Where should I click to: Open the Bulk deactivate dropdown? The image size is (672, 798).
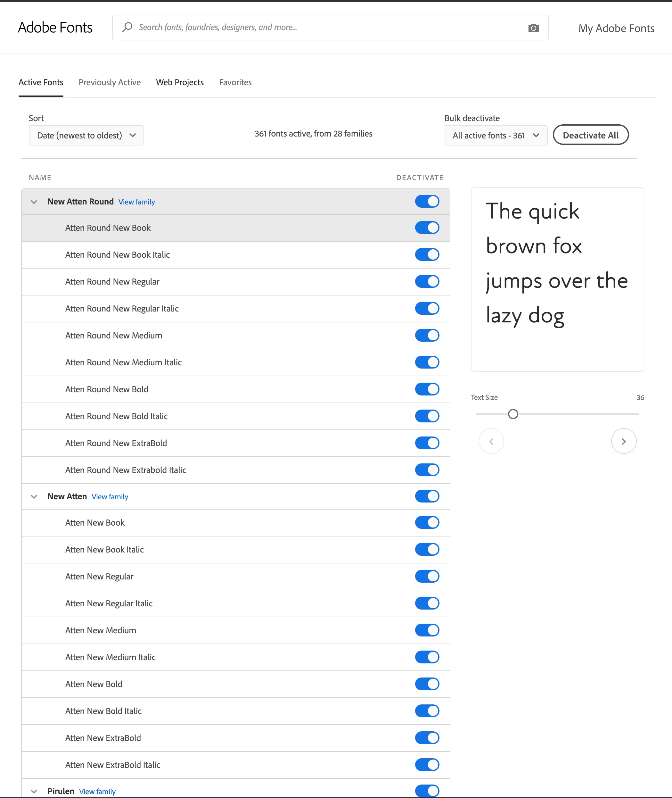pos(496,135)
